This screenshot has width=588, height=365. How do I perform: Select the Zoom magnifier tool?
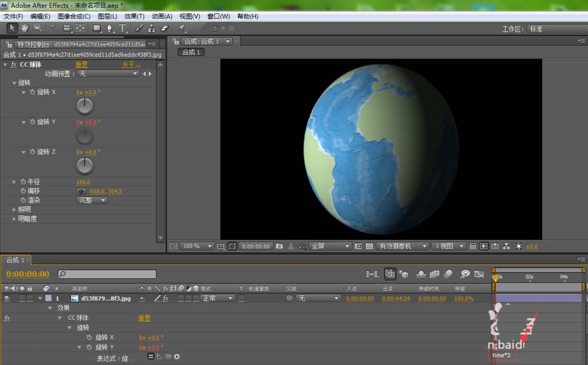pos(38,28)
